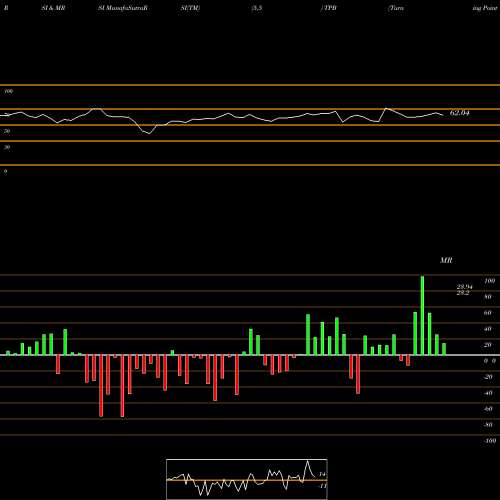
Task: Click the '-40' label on MR right axis
Action: pos(488,393)
